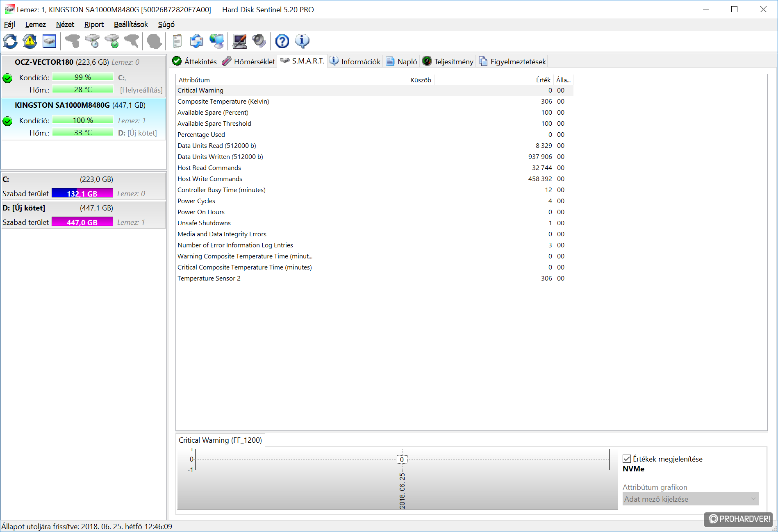Click the disk drive panel toolbar icon
Viewport: 778px width, 532px height.
pyautogui.click(x=49, y=41)
